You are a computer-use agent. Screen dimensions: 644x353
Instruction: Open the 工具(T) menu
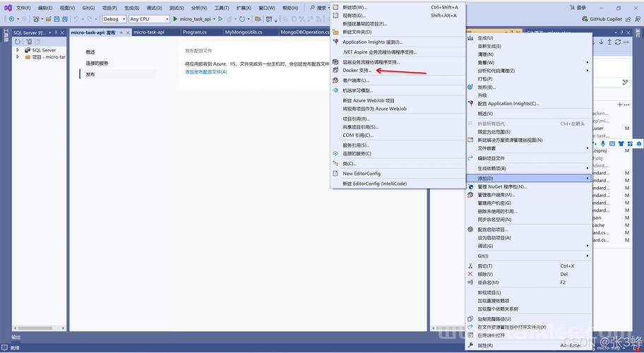pos(222,8)
